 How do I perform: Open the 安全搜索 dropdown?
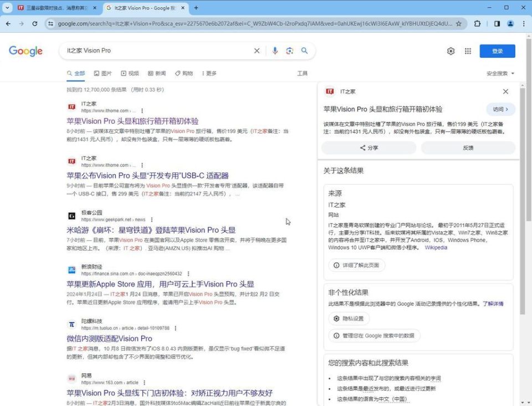[x=499, y=73]
